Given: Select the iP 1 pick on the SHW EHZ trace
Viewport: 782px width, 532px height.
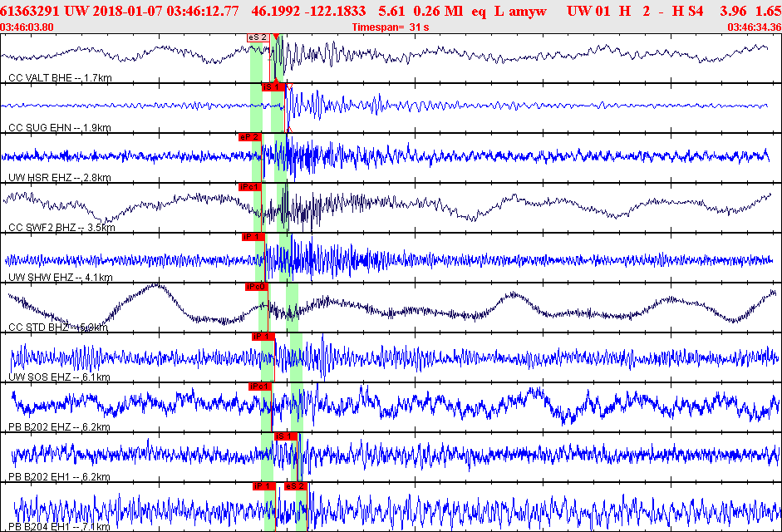Looking at the screenshot, I should pos(253,237).
